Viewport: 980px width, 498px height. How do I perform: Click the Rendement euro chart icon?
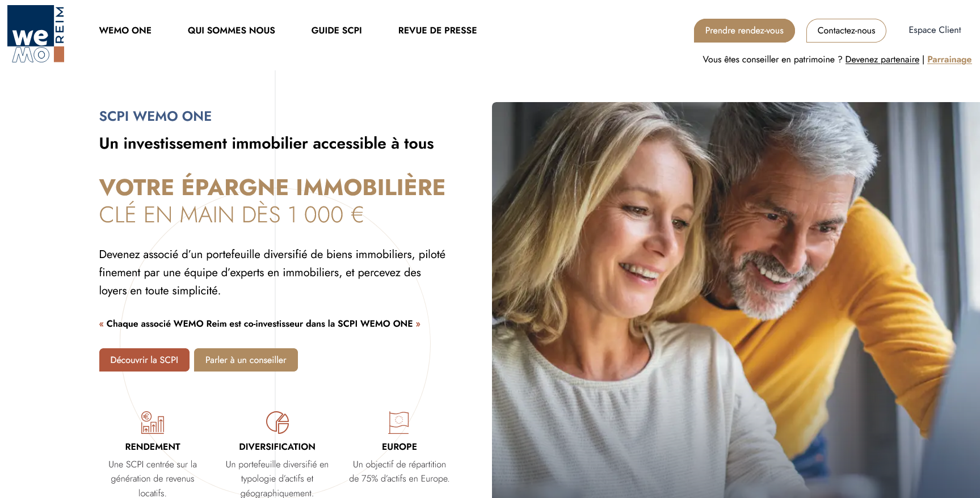pyautogui.click(x=153, y=423)
